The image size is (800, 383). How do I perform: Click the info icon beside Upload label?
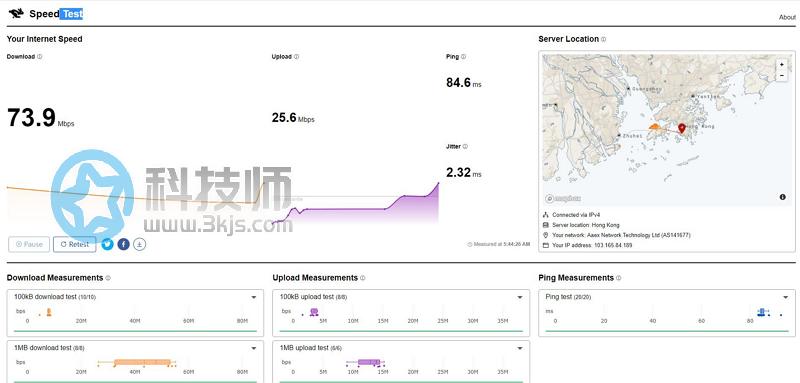coord(296,57)
